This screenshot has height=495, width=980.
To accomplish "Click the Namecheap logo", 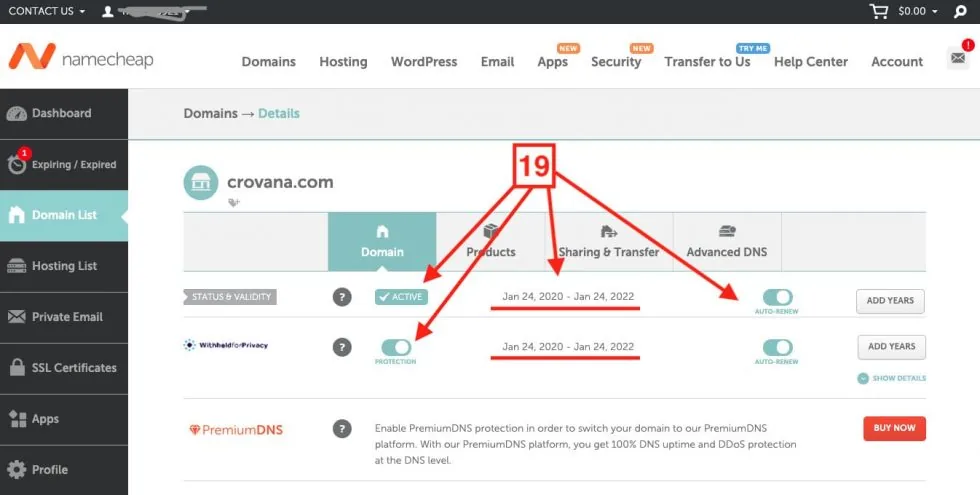I will pos(81,58).
